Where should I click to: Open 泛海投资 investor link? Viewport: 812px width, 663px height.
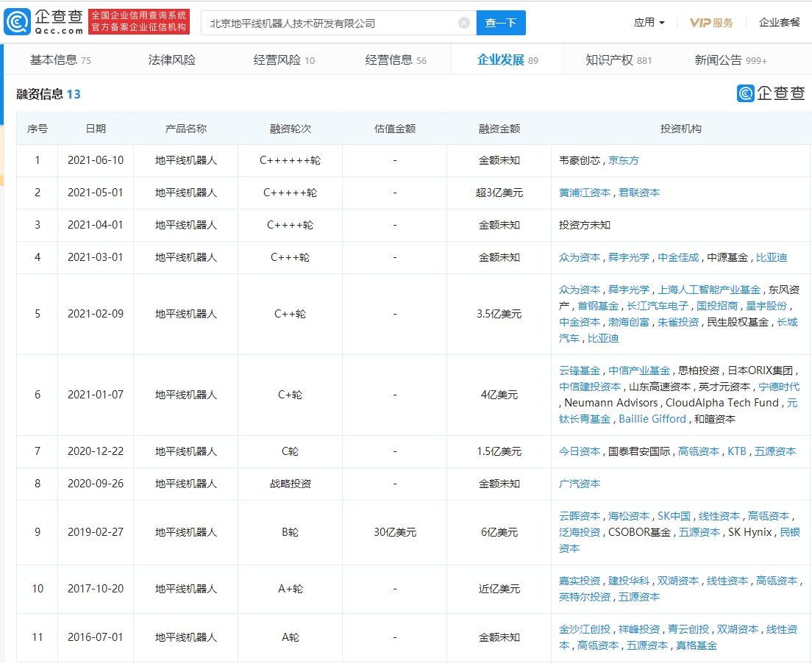[x=580, y=532]
